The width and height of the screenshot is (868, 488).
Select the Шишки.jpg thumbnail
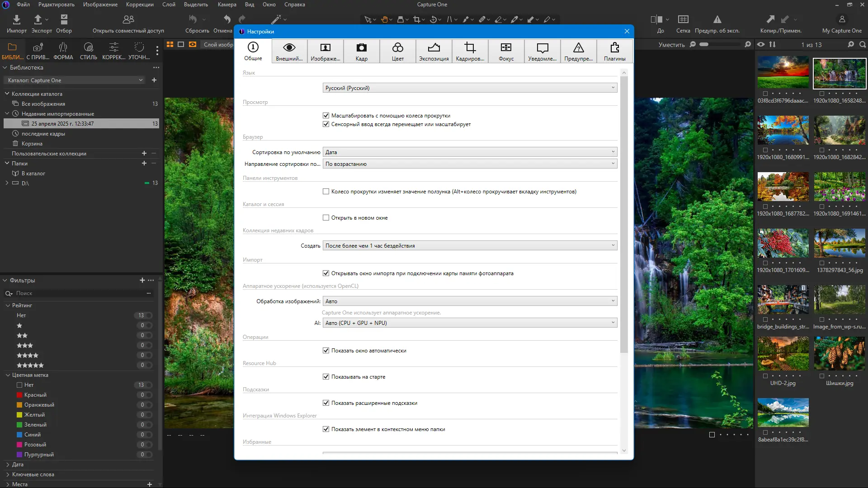840,354
